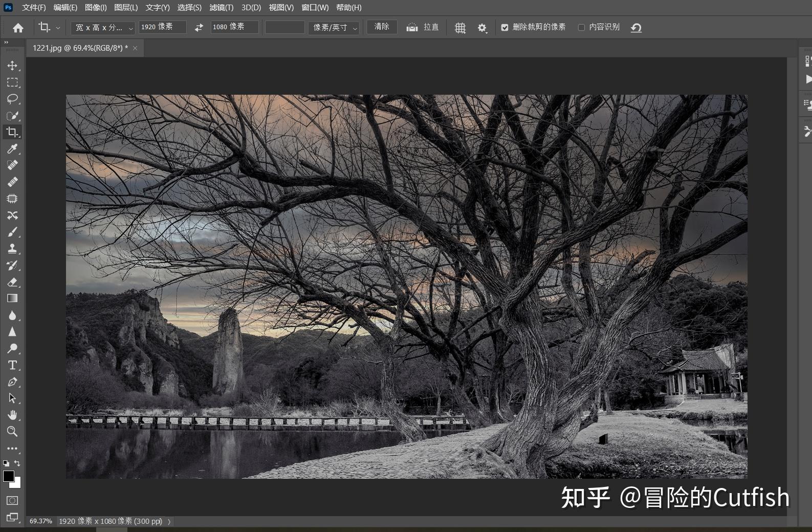812x532 pixels.
Task: Reset crop with the undo arrow icon
Action: click(x=636, y=28)
